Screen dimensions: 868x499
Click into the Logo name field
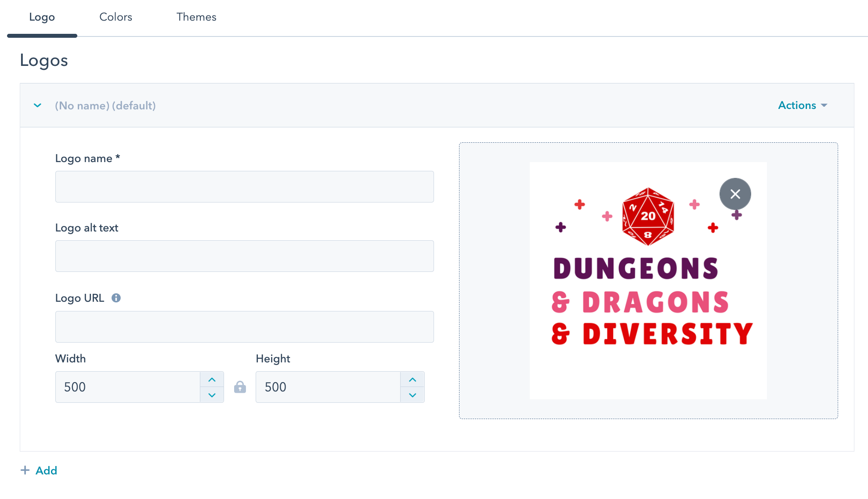point(245,187)
